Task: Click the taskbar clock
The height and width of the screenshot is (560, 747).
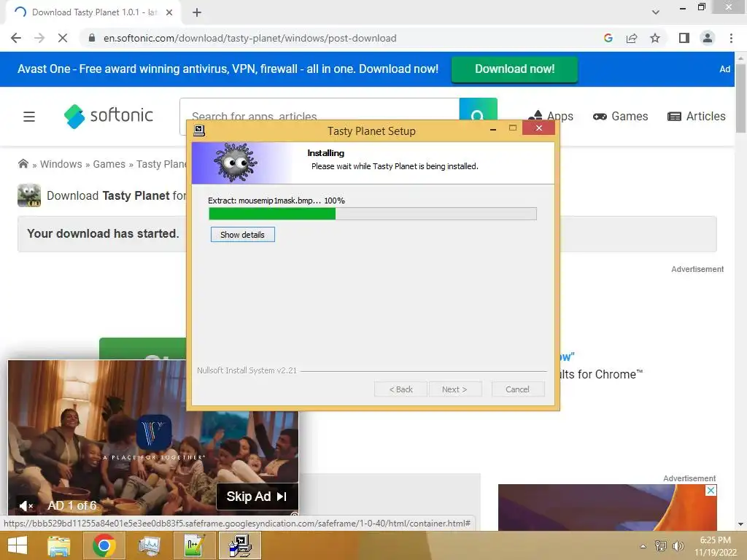Action: pos(716,546)
